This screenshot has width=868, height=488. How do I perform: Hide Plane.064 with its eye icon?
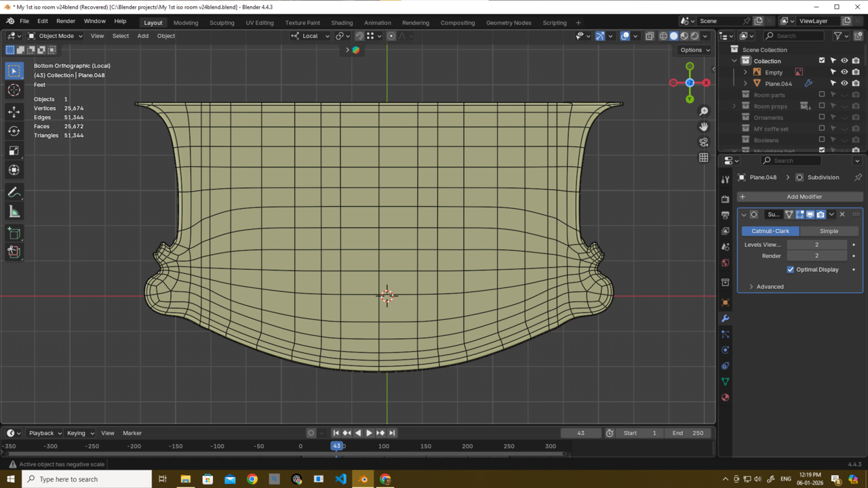[x=844, y=83]
